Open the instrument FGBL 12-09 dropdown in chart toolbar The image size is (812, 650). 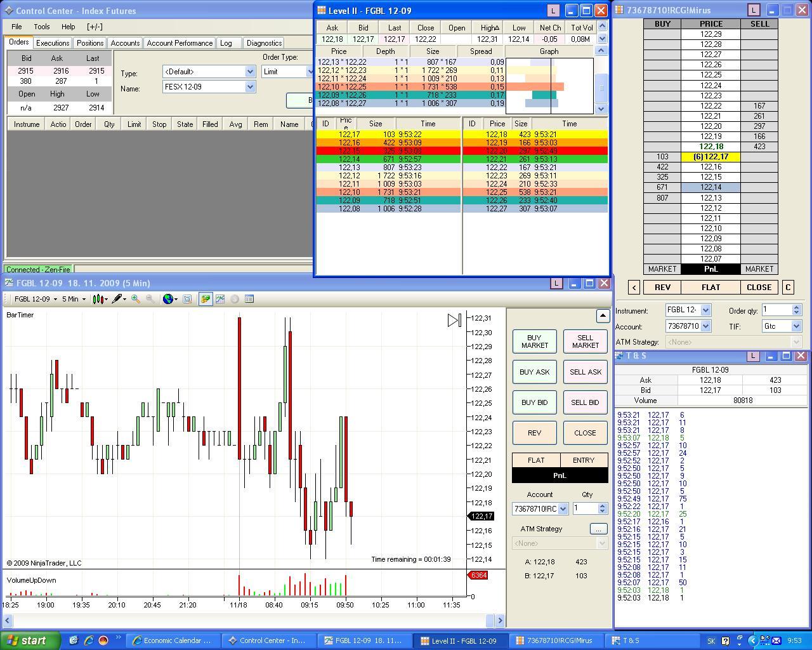[36, 299]
